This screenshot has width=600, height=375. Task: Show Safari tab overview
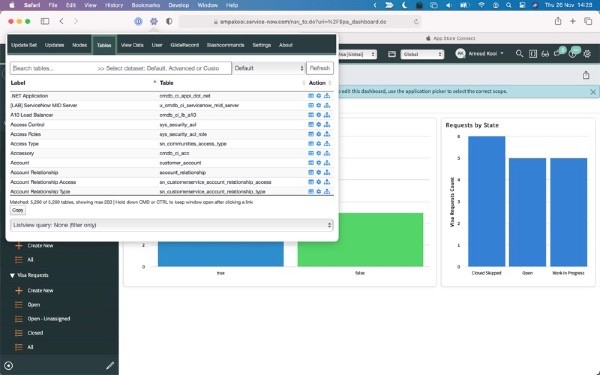(x=588, y=21)
